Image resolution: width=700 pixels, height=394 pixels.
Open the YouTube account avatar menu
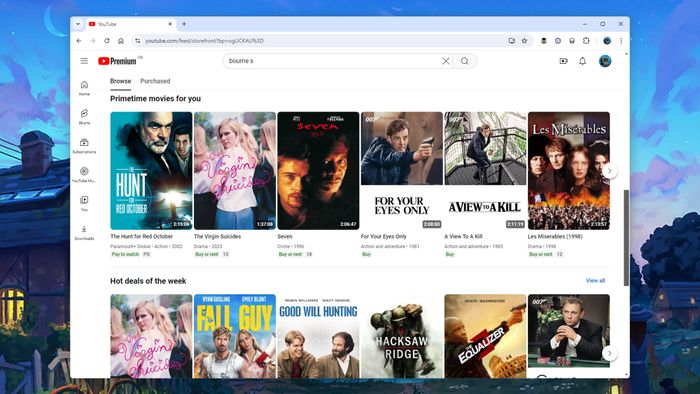pos(605,61)
